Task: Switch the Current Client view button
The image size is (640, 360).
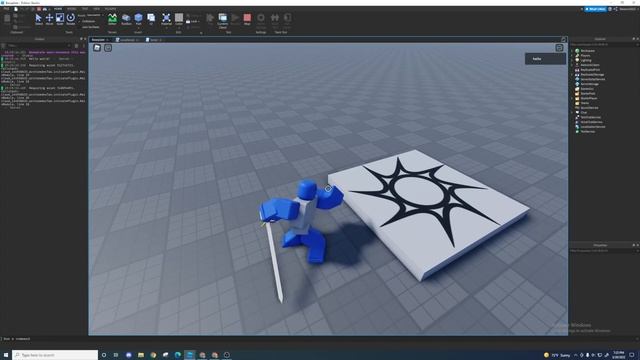Action: tap(222, 20)
